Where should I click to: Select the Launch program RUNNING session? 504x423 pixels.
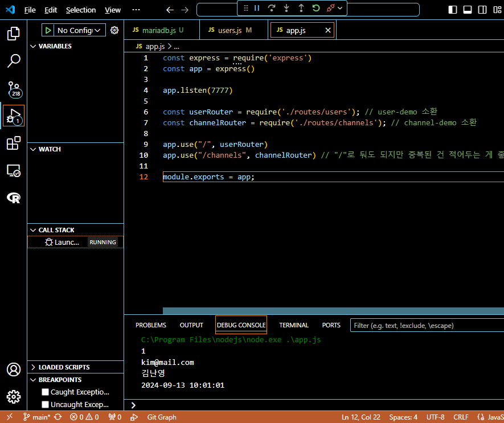pyautogui.click(x=76, y=242)
